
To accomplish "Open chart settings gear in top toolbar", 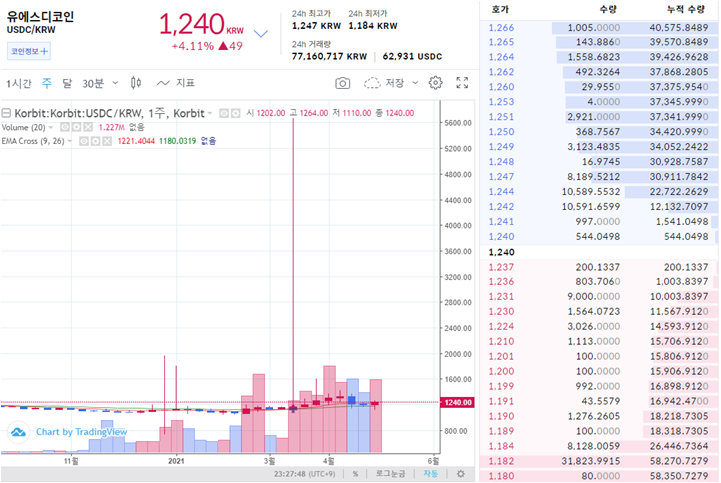I will coord(435,83).
